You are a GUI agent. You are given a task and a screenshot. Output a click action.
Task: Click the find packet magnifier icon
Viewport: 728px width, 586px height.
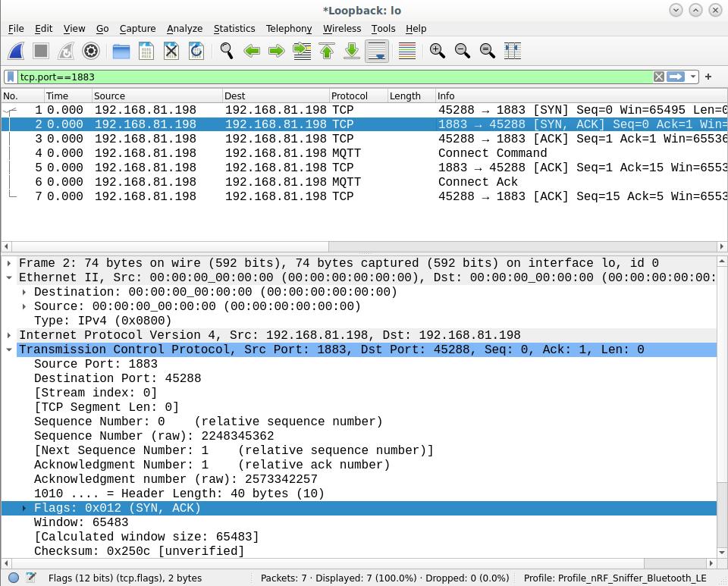coord(226,51)
